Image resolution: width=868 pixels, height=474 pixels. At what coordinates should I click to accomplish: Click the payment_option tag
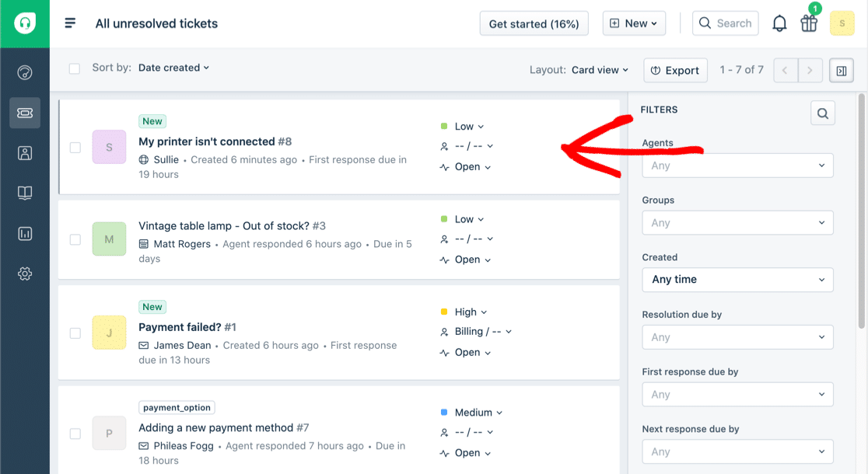[x=177, y=408]
